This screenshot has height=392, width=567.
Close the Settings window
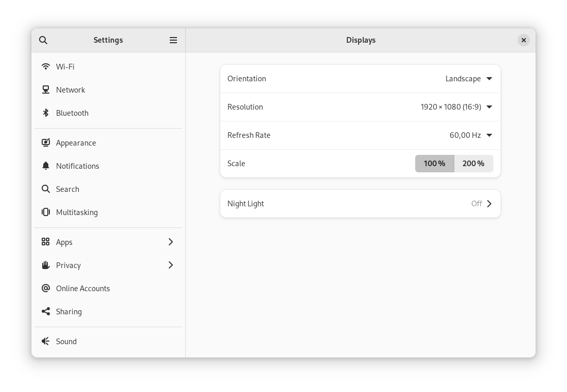coord(523,40)
